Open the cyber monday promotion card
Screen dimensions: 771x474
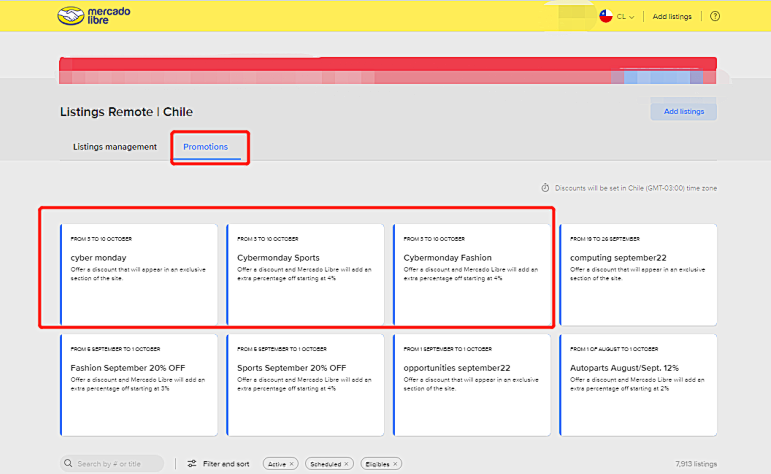tap(139, 274)
